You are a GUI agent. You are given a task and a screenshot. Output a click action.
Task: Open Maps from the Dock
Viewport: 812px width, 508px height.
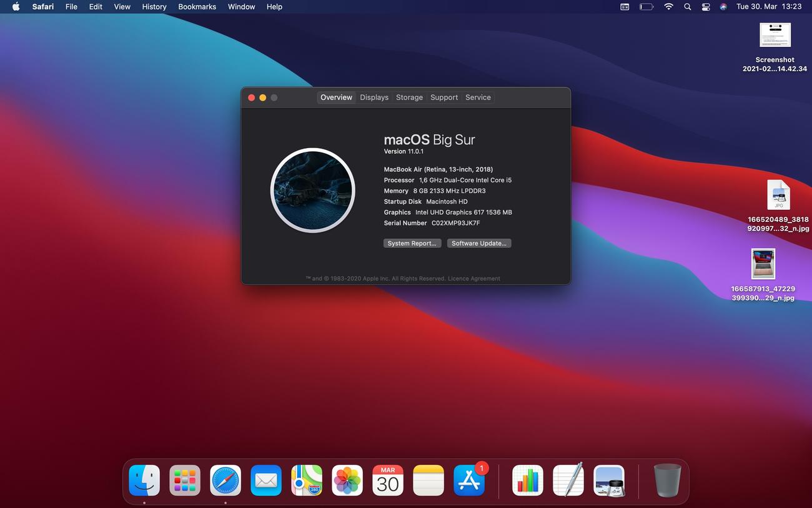point(307,481)
